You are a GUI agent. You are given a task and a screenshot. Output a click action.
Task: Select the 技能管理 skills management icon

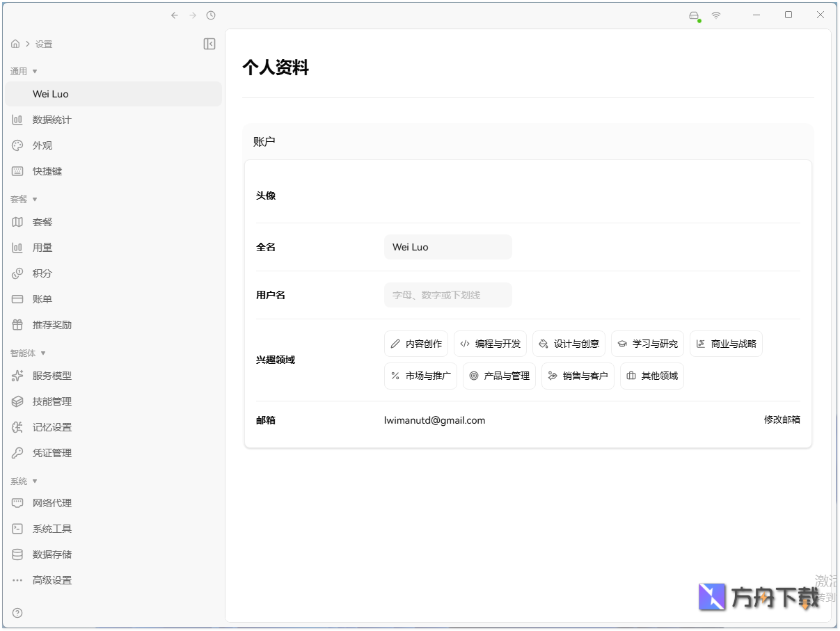coord(16,401)
